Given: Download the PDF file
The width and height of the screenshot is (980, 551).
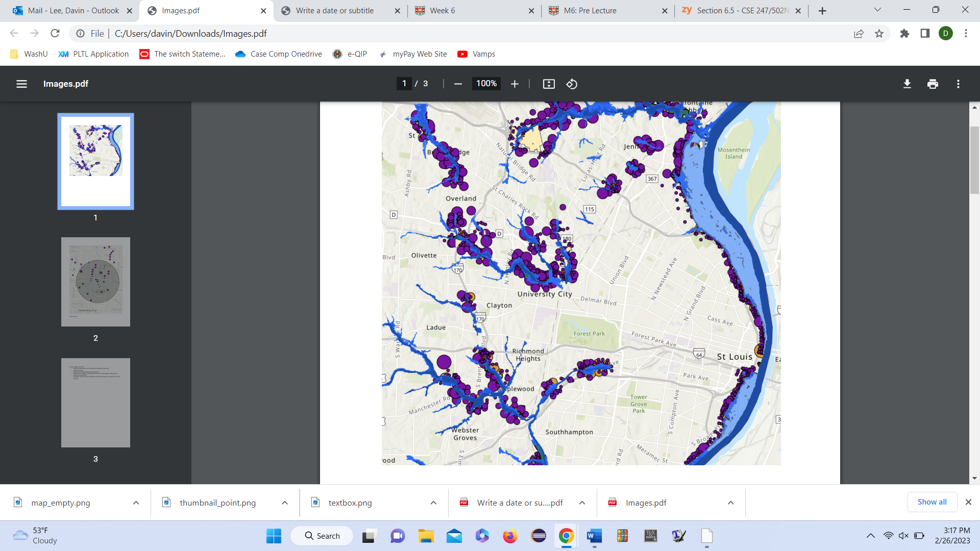Looking at the screenshot, I should pos(907,84).
